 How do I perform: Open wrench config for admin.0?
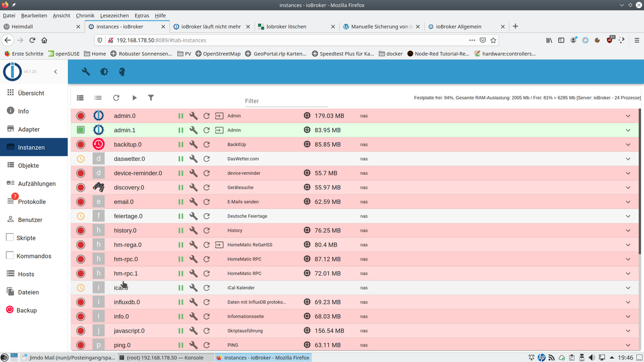point(193,116)
